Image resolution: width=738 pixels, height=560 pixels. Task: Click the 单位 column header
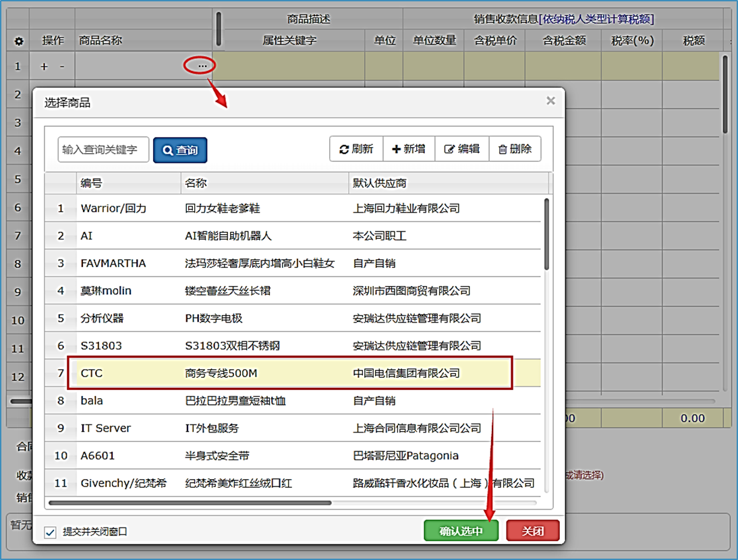pos(384,40)
